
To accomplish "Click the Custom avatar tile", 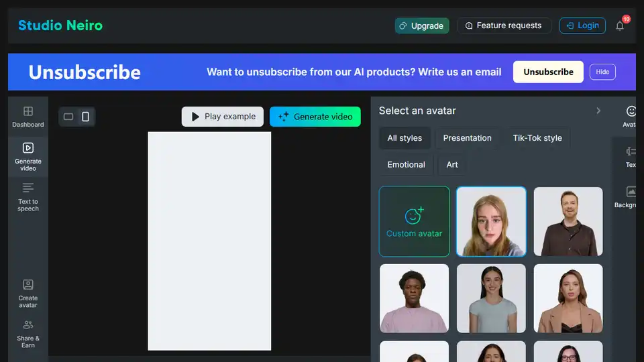I will tap(414, 222).
